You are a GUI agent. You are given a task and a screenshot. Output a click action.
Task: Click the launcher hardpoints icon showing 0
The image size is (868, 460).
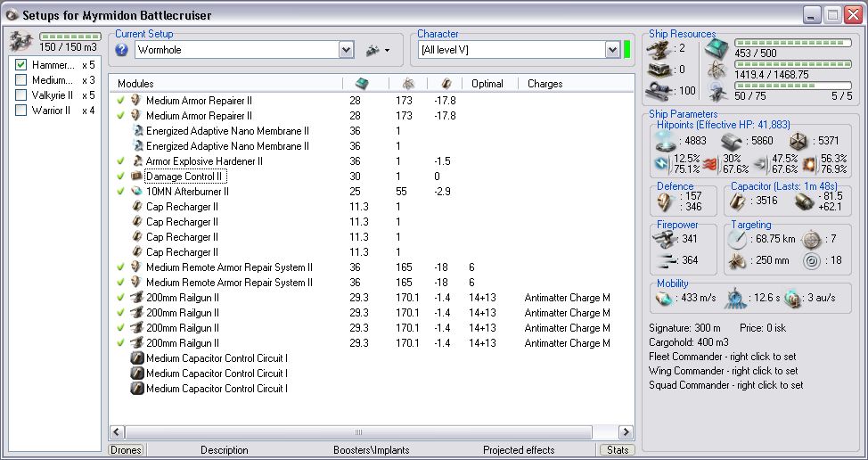click(x=659, y=70)
